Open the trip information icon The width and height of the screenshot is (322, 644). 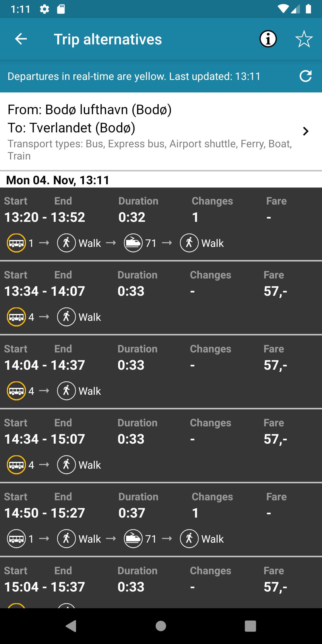coord(268,39)
